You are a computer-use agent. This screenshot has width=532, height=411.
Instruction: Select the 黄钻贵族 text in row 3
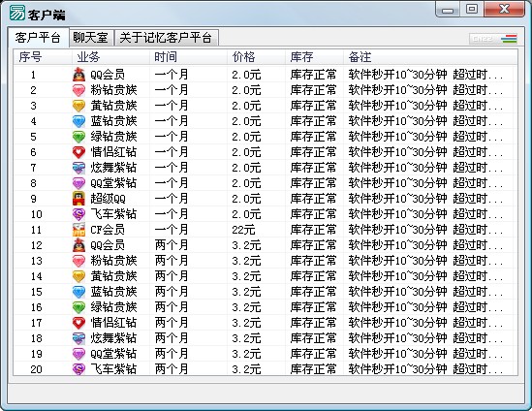click(x=113, y=106)
